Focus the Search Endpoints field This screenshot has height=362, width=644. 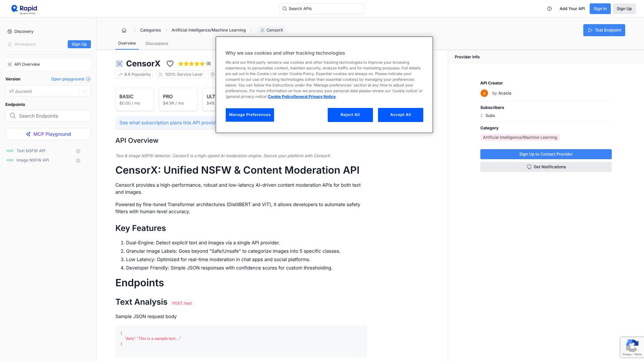pos(48,116)
